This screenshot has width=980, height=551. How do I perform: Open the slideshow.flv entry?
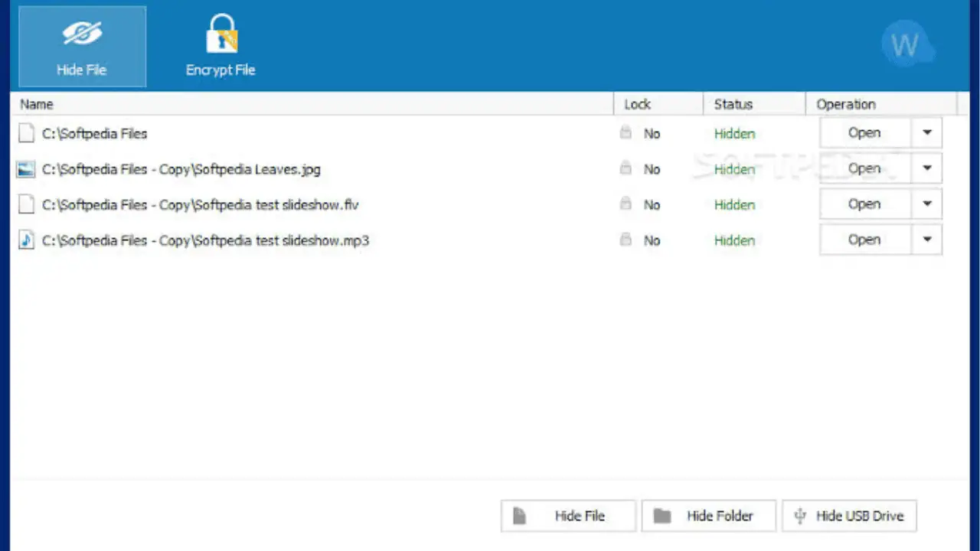[x=864, y=204]
